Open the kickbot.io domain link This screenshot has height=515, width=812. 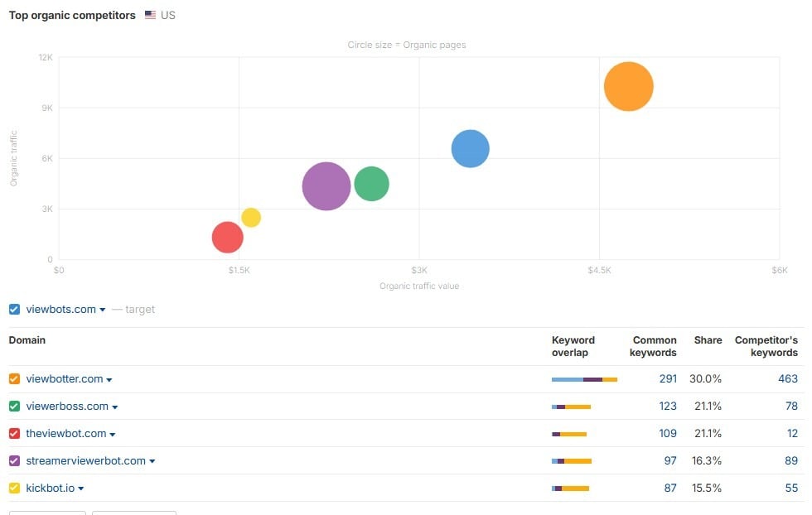(50, 489)
